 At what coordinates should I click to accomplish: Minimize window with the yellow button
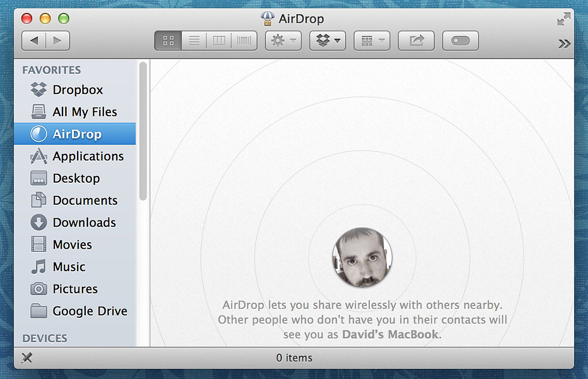[x=45, y=19]
